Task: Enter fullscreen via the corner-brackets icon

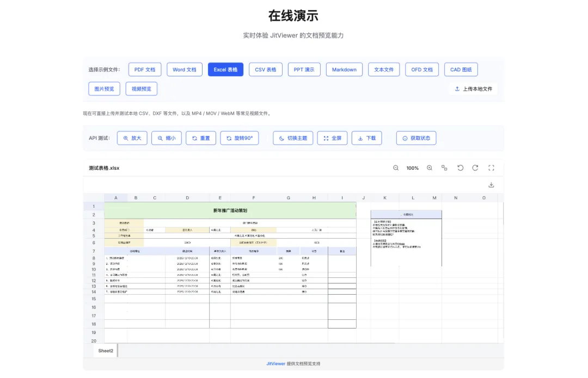Action: (x=491, y=168)
